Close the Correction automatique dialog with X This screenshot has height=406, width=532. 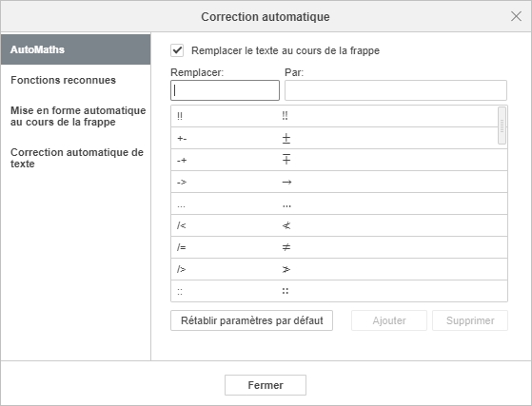click(516, 16)
